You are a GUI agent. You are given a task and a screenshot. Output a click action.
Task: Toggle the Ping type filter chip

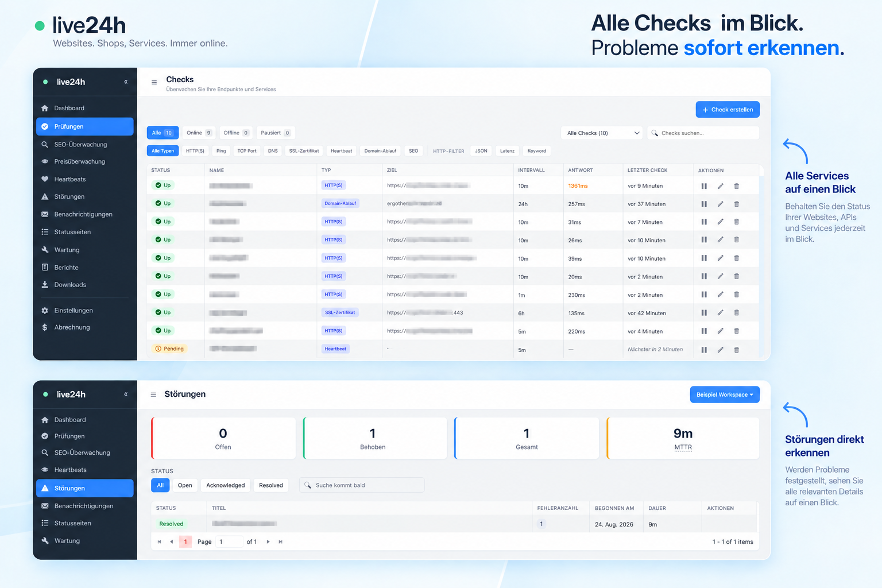221,151
